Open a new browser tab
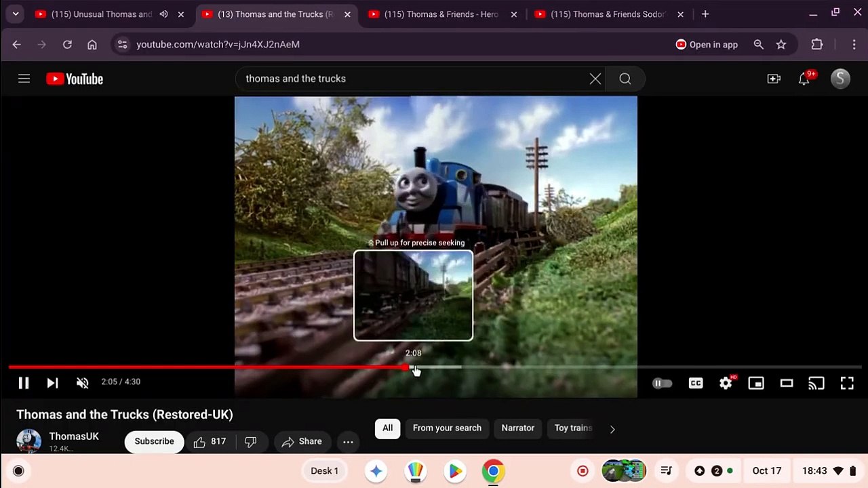 click(705, 14)
